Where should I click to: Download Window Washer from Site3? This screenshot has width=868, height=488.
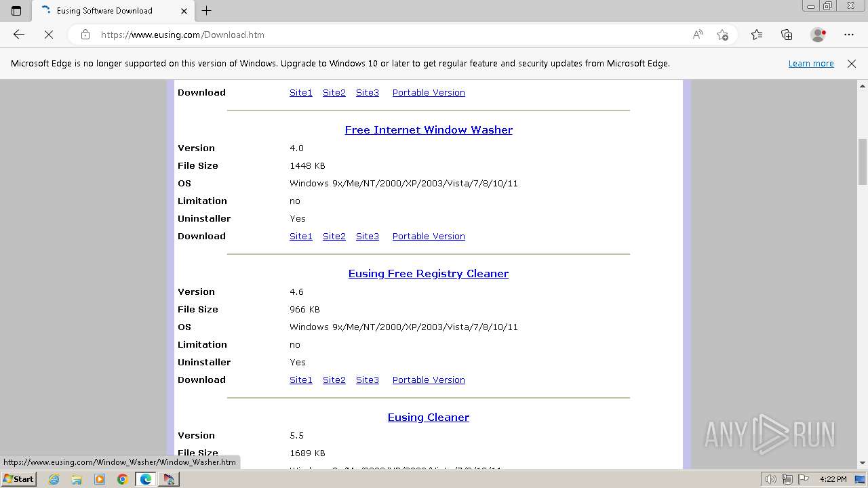point(368,237)
